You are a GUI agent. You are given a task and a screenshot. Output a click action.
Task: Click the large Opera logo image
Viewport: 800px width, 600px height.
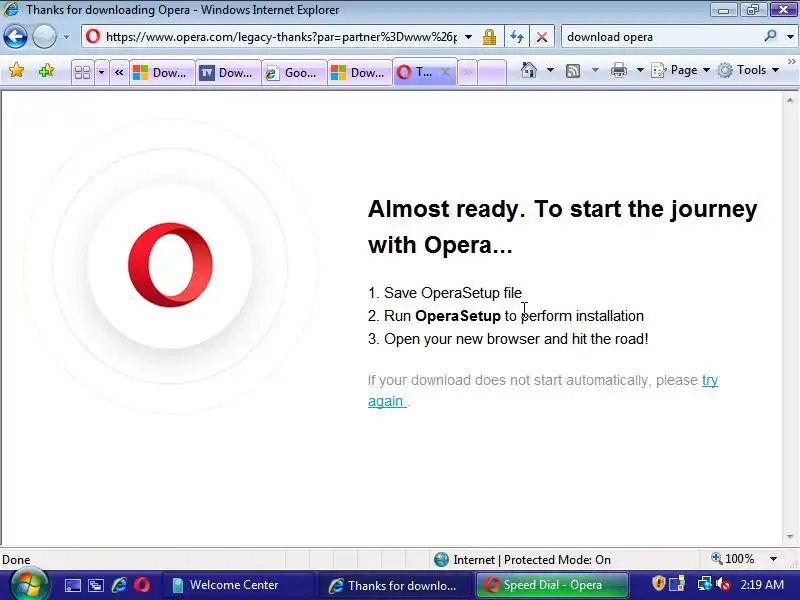click(170, 265)
